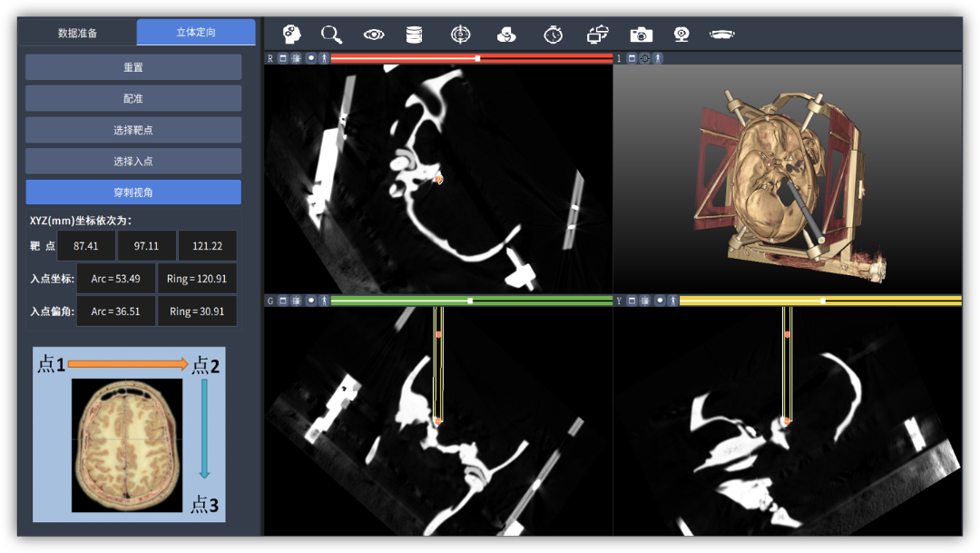Click the brain slice reference image
This screenshot has height=553, width=980.
[128, 445]
